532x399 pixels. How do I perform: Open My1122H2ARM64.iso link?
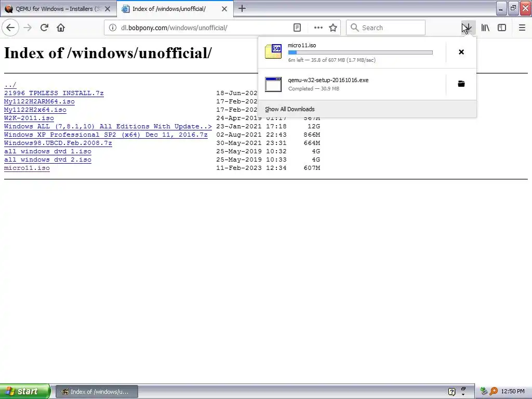[39, 101]
